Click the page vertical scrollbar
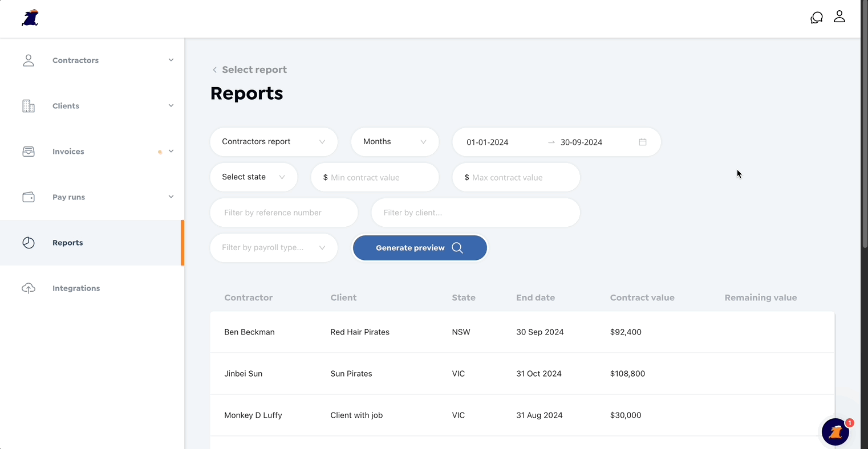Screen dimensions: 868x449 pyautogui.click(x=865, y=124)
